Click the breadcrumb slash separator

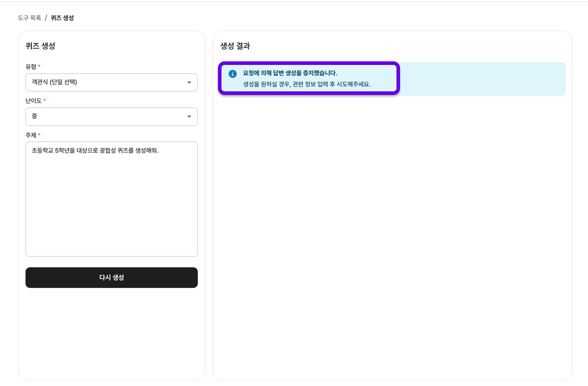tap(46, 18)
